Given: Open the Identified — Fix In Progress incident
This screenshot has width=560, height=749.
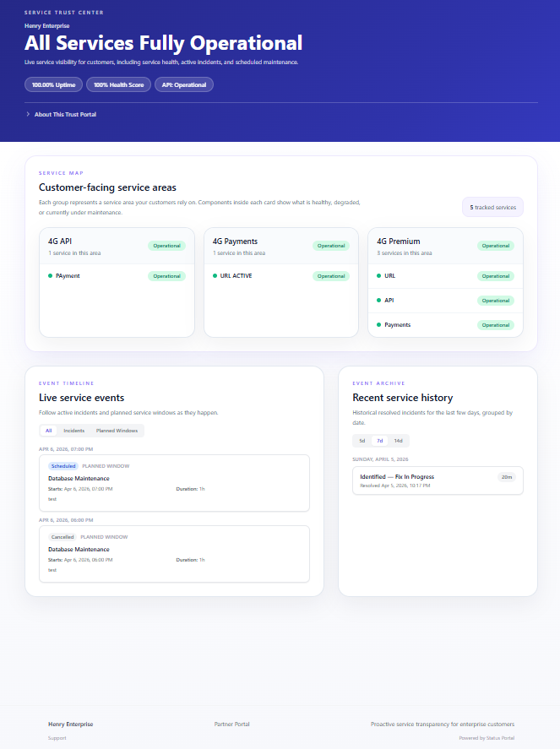Looking at the screenshot, I should 438,480.
